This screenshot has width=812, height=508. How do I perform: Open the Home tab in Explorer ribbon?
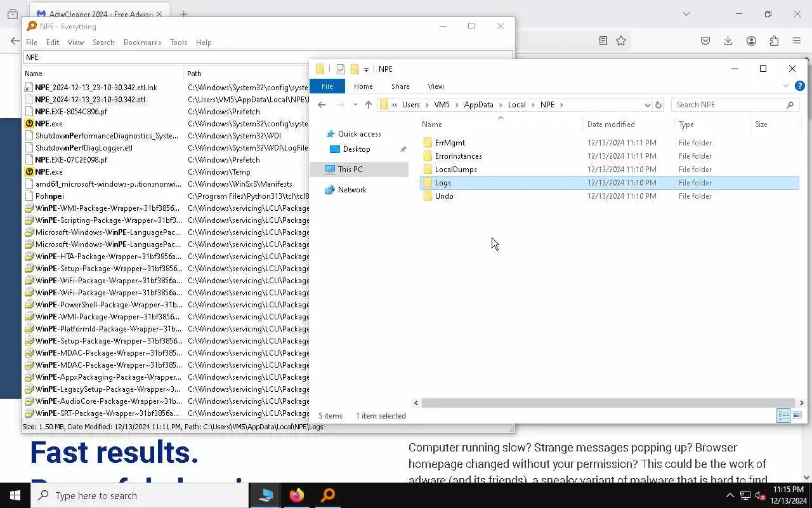[x=363, y=86]
